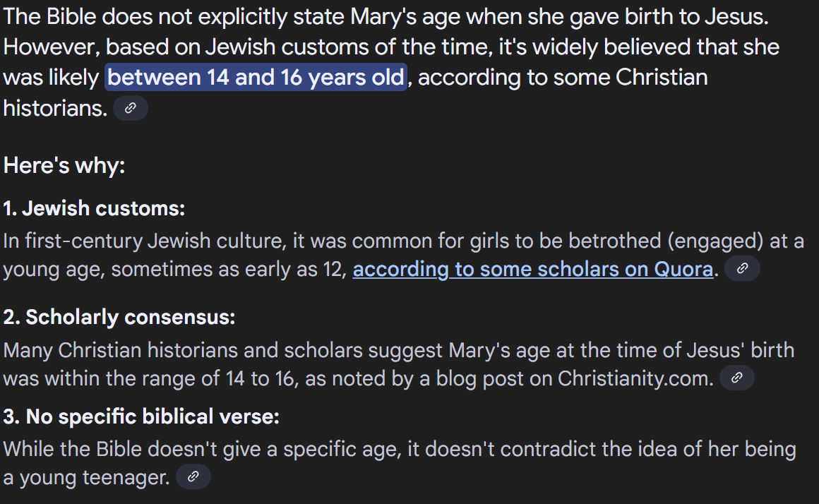Click the "3. No specific biblical verse:" heading
The width and height of the screenshot is (819, 504).
point(141,416)
